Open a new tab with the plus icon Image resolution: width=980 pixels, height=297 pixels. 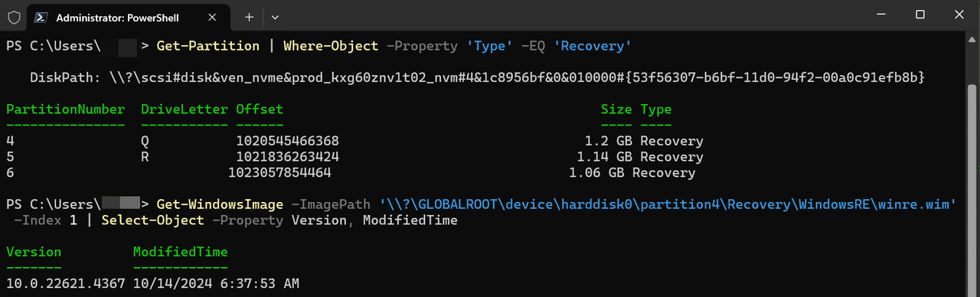pos(249,16)
